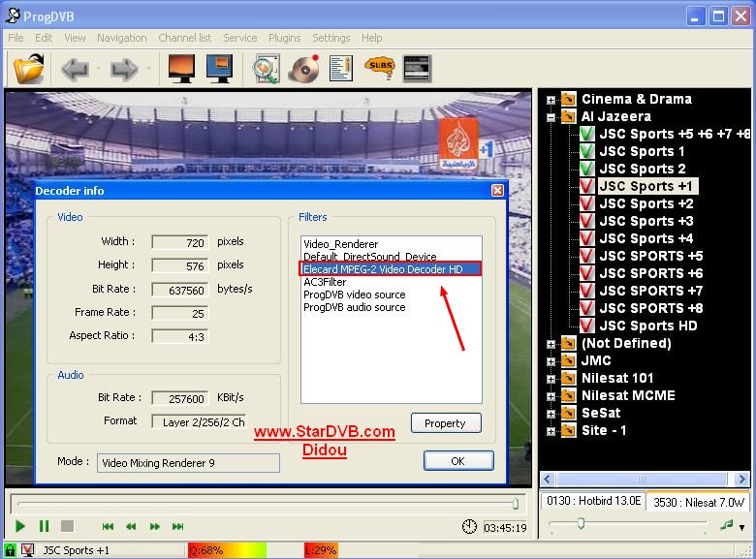This screenshot has height=559, width=756.
Task: Expand the SeSat folder
Action: [551, 414]
